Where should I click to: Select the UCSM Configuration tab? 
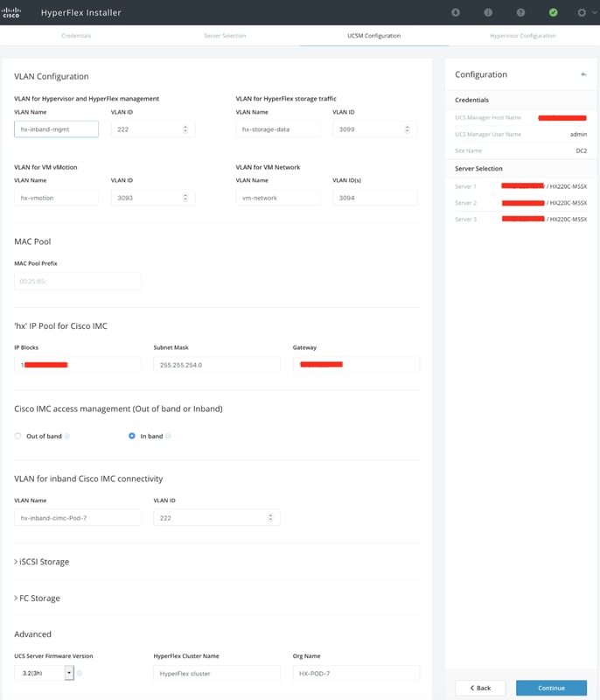click(373, 36)
